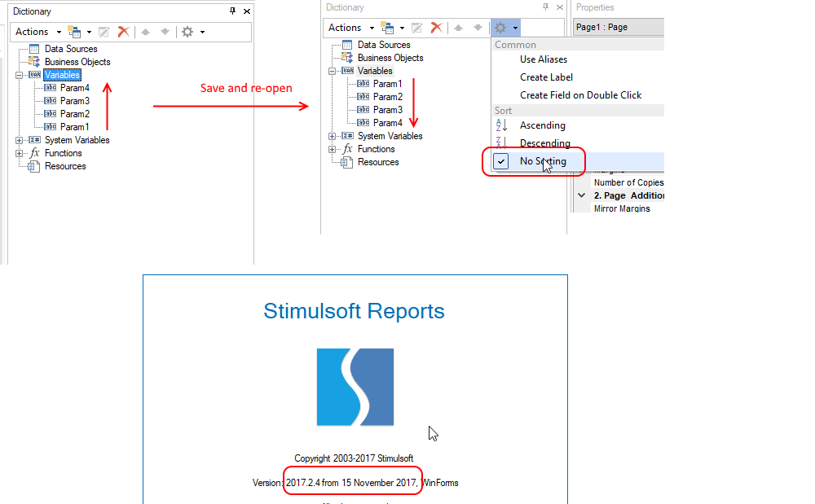Select Param2 in right Dictionary tree
Screen dimensions: 815x504
[x=388, y=97]
